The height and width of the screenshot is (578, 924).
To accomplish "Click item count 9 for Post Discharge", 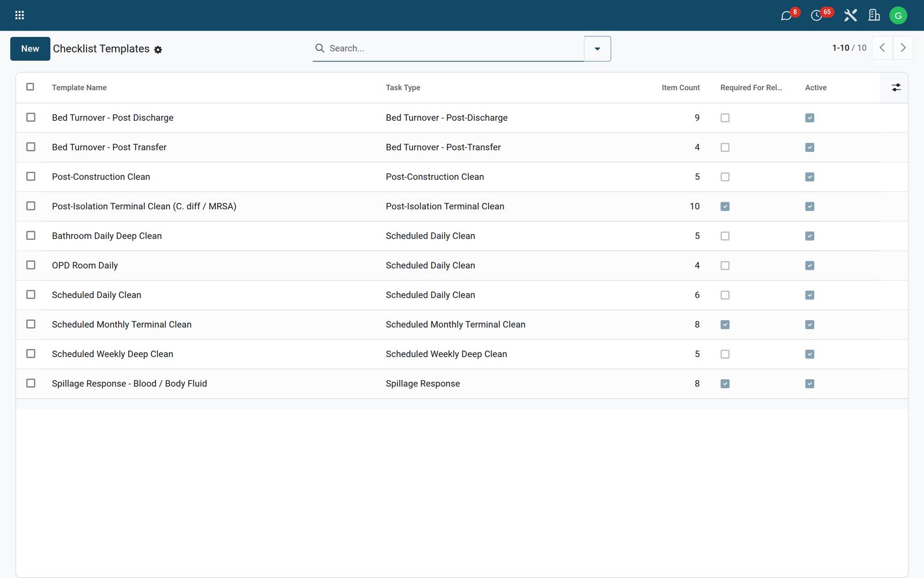I will point(697,118).
